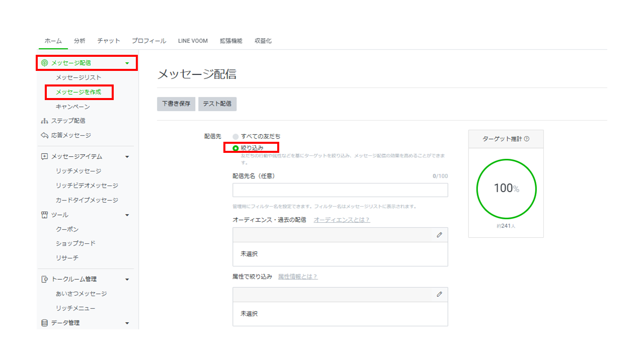This screenshot has height=362, width=644.
Task: Edit audience selection via pencil icon
Action: (x=439, y=235)
